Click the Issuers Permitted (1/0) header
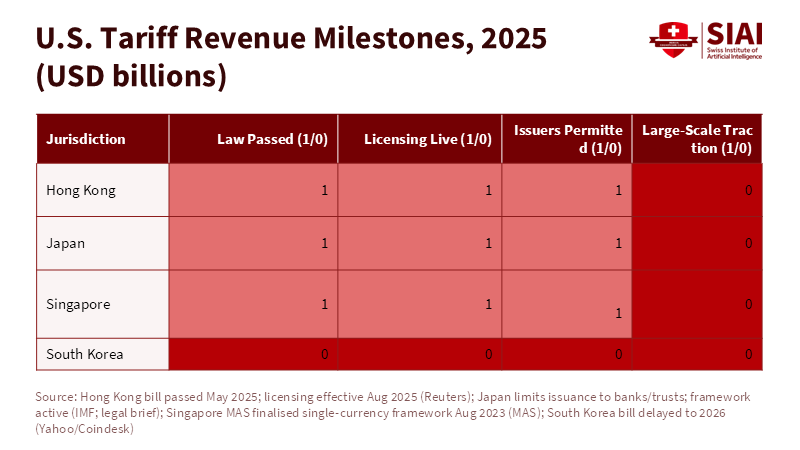 pyautogui.click(x=567, y=139)
